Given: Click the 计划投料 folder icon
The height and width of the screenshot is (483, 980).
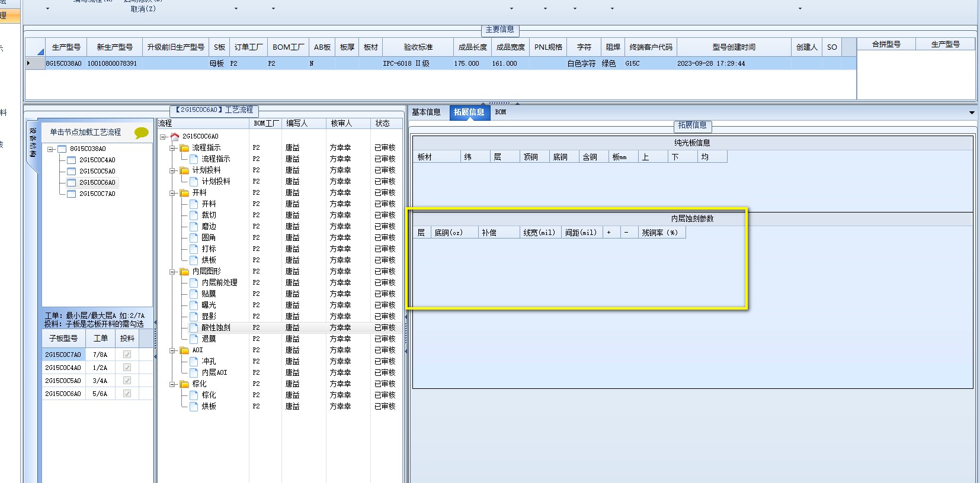Looking at the screenshot, I should tap(184, 170).
